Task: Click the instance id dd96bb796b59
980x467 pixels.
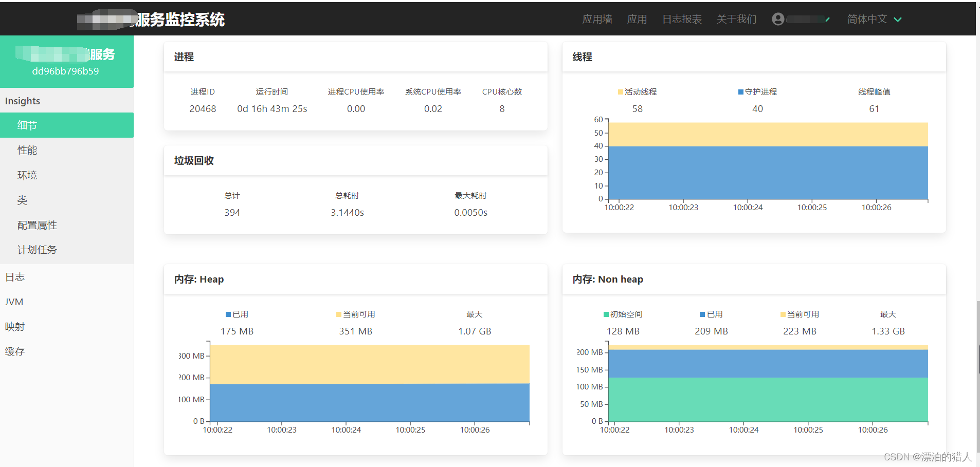Action: click(x=65, y=71)
